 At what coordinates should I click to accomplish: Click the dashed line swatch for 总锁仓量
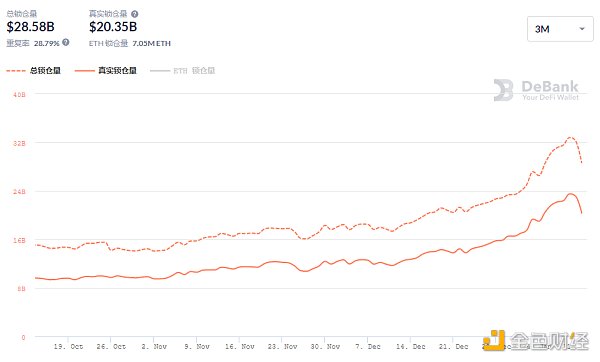click(16, 71)
